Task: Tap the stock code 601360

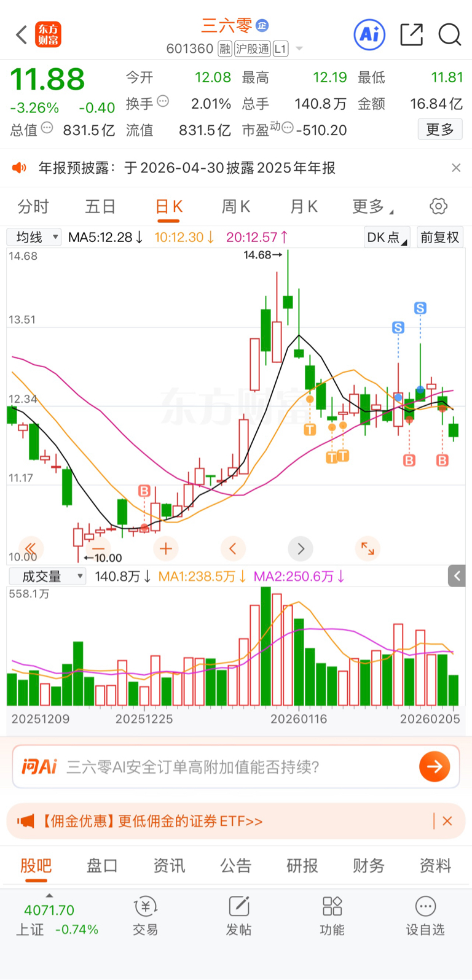Action: pyautogui.click(x=190, y=49)
